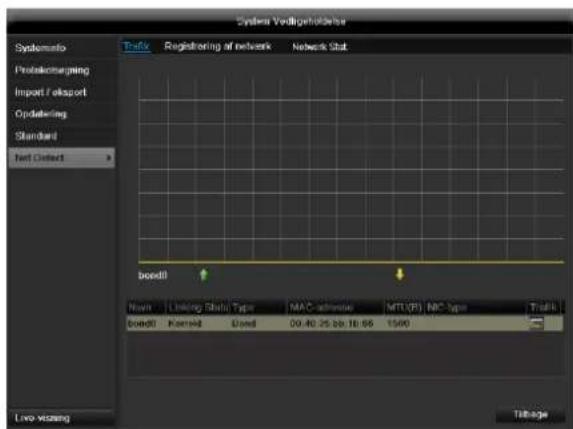Click the MAC address value cell
The image size is (573, 429).
click(331, 323)
